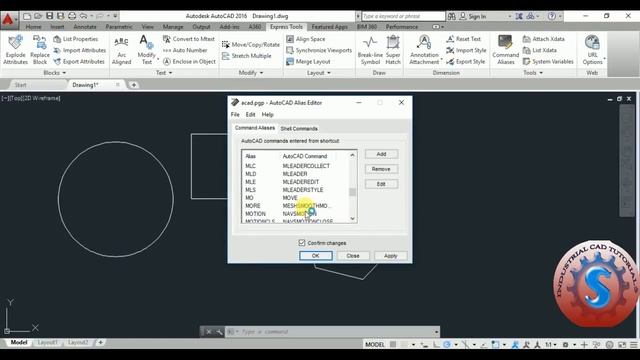
Task: Select the Explode Attributes tool
Action: (x=16, y=50)
